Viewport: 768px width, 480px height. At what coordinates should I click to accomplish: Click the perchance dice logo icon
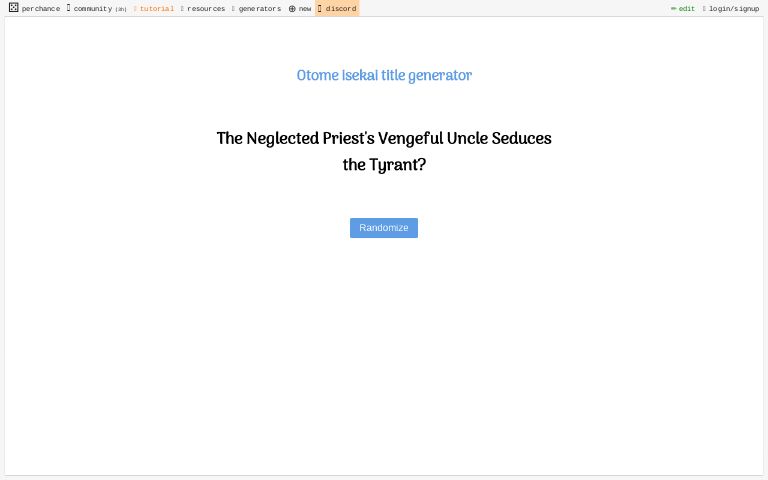pos(13,8)
